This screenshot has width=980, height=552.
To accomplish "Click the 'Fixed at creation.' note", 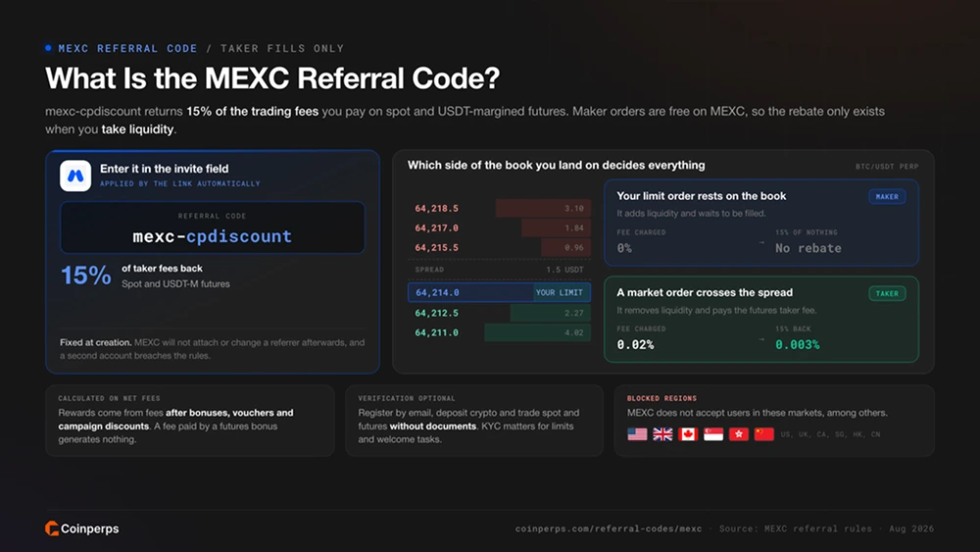I will tap(95, 342).
